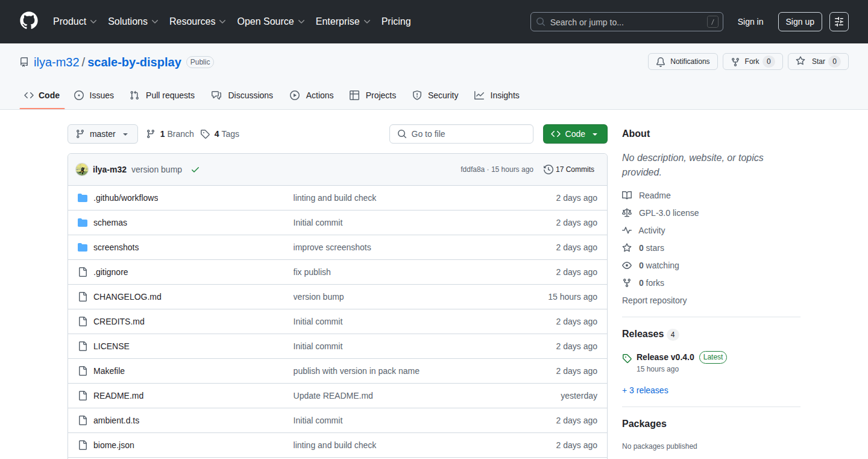Show the + 3 releases link

(x=645, y=390)
